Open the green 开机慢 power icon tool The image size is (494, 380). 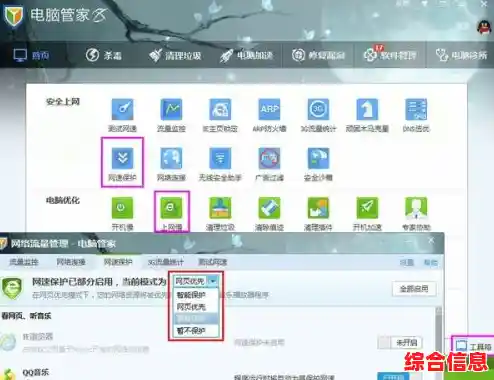122,213
